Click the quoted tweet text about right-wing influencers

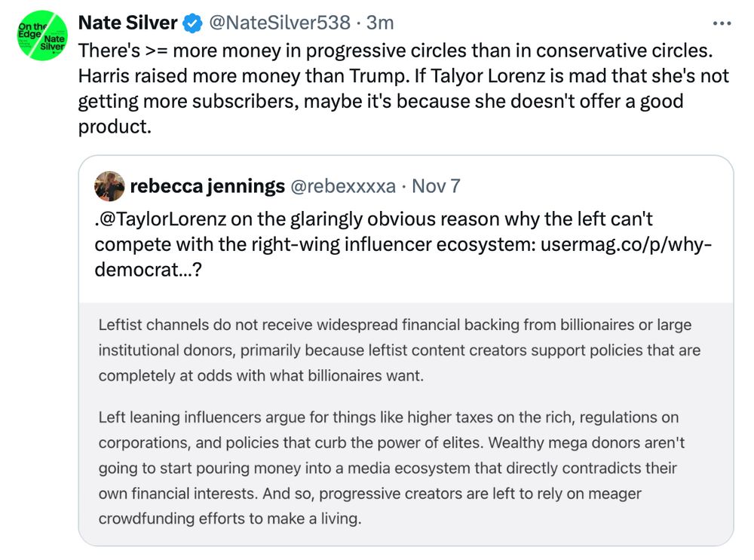click(339, 244)
